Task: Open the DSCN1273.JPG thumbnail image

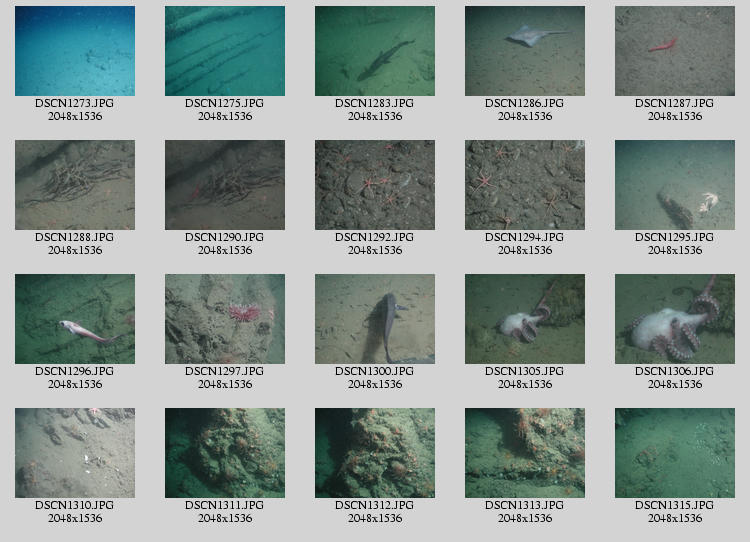Action: pos(75,51)
